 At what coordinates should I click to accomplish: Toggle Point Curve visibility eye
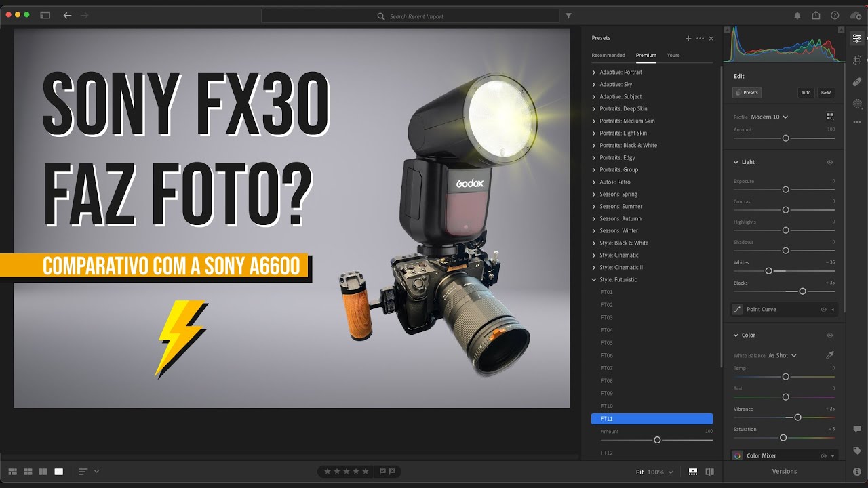pos(823,310)
